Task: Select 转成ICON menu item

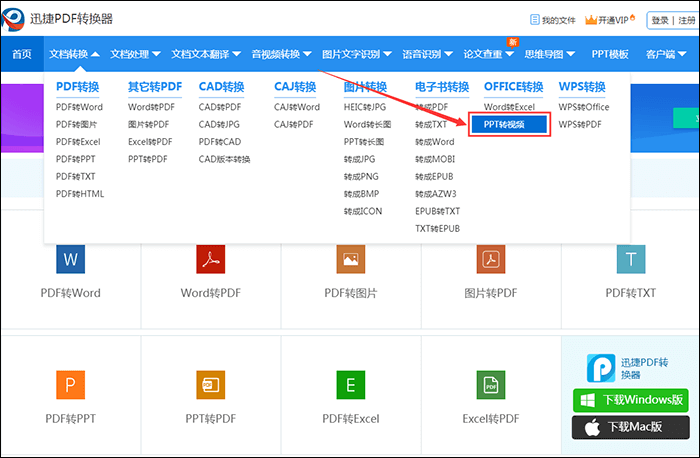Action: (x=363, y=212)
